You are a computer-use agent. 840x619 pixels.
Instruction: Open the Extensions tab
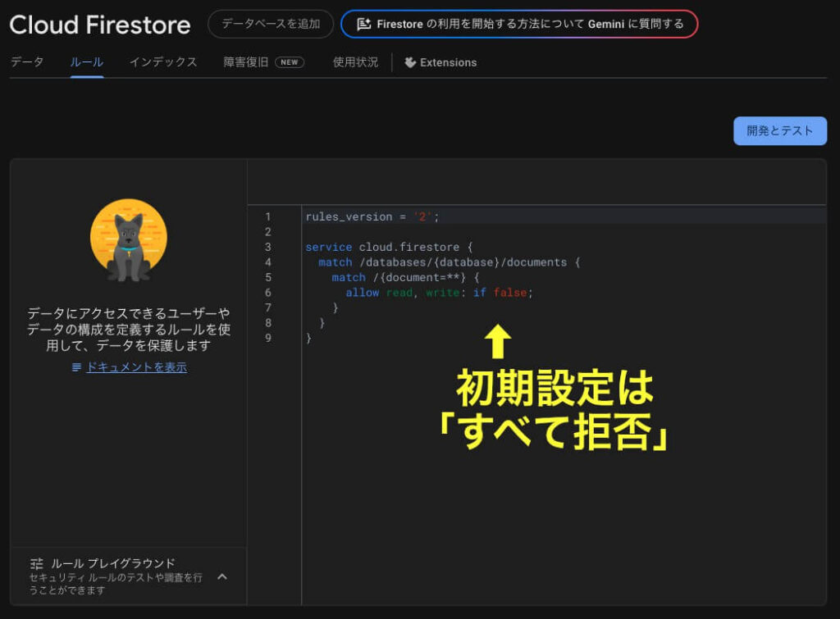441,62
